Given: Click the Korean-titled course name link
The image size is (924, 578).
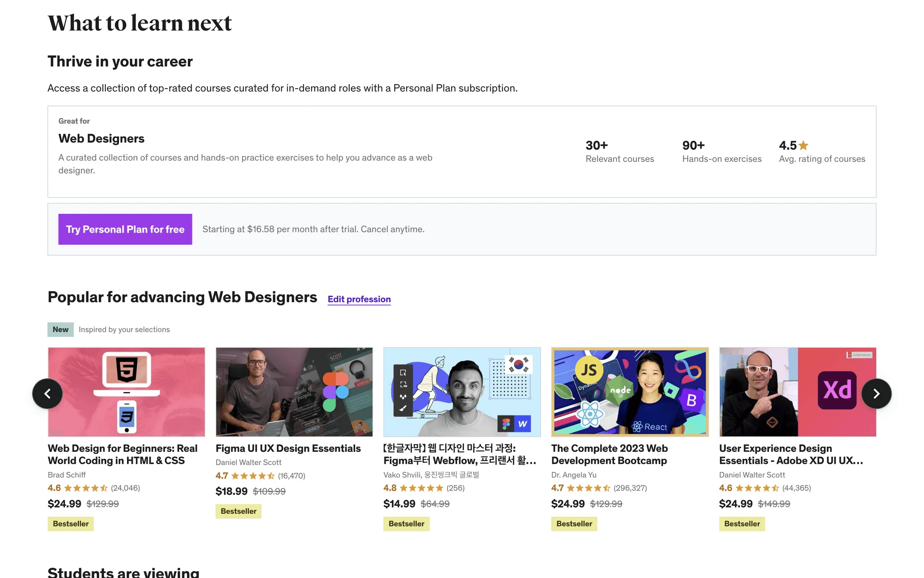Looking at the screenshot, I should point(459,454).
